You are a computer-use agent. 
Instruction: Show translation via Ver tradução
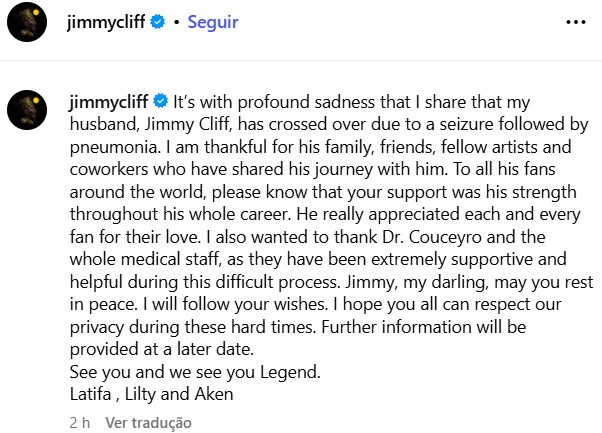click(148, 423)
